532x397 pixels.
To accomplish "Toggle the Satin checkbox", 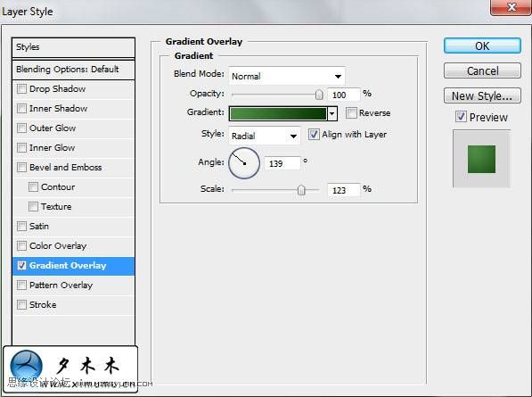I will 21,227.
